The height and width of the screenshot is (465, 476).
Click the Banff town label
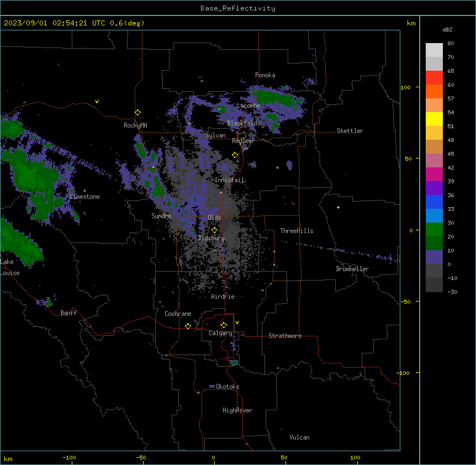68,313
